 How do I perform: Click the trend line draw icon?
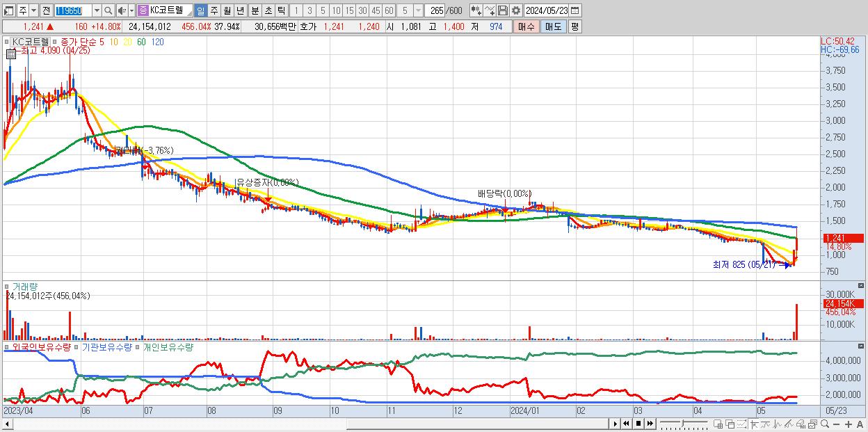point(766,424)
